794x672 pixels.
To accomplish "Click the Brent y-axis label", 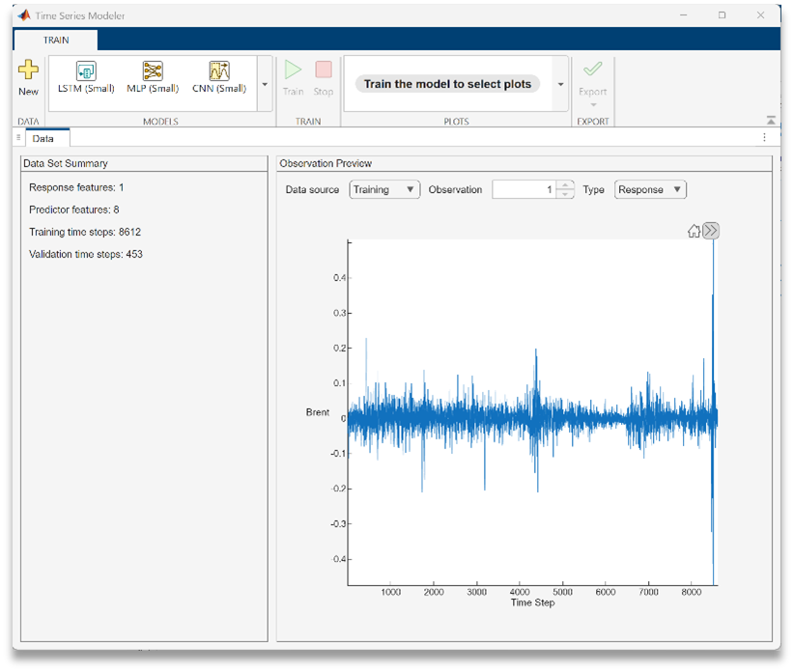I will (318, 412).
